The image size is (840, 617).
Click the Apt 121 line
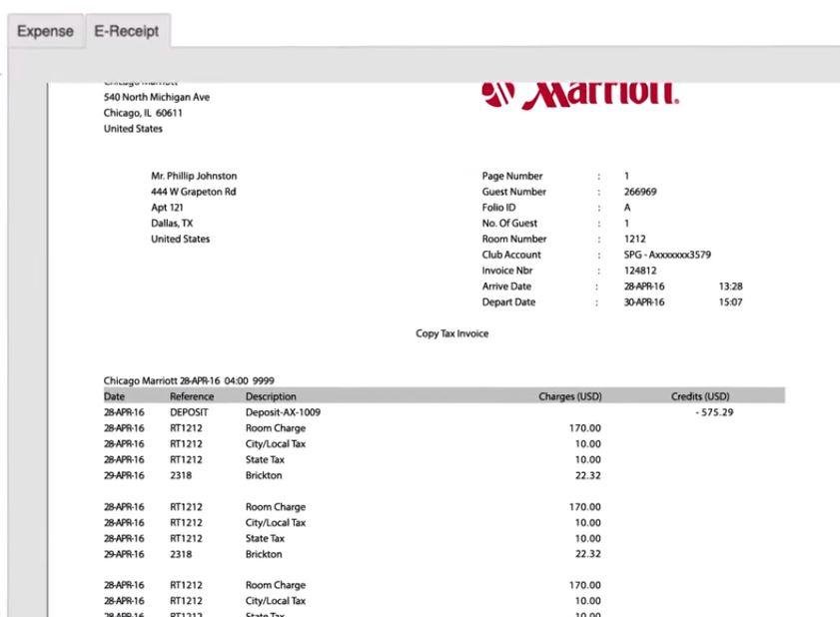[167, 208]
